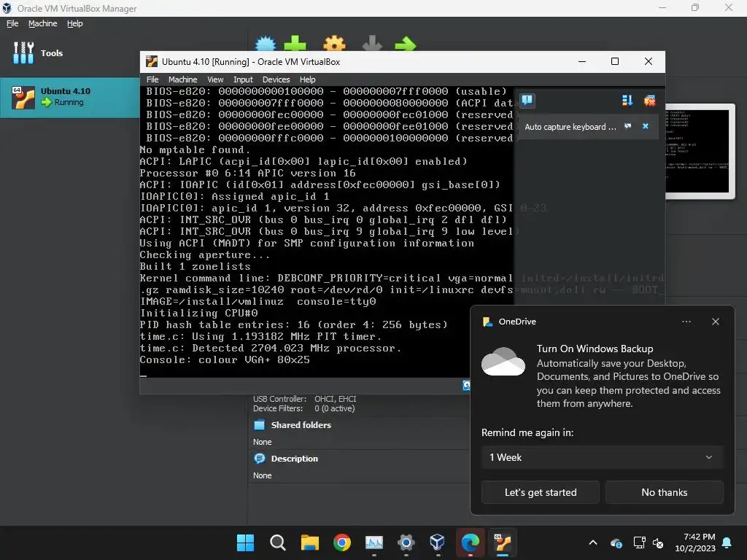Open VM Settings orange gear icon
Viewport: 747px width, 560px height.
[x=334, y=43]
